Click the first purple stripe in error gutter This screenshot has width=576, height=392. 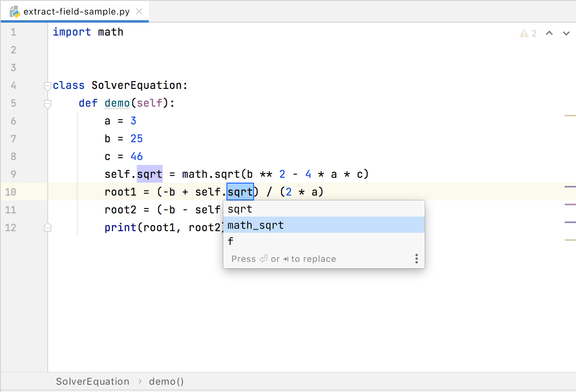tap(570, 187)
